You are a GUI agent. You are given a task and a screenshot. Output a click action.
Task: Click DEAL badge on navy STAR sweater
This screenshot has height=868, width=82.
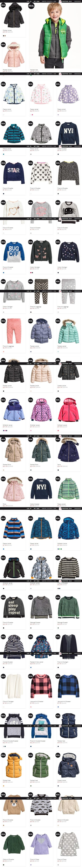[x=3, y=163]
